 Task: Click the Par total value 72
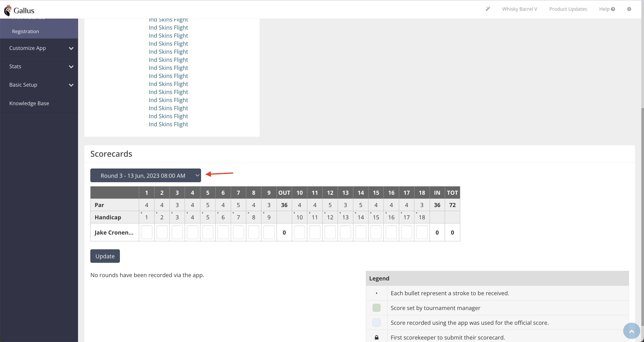point(452,205)
